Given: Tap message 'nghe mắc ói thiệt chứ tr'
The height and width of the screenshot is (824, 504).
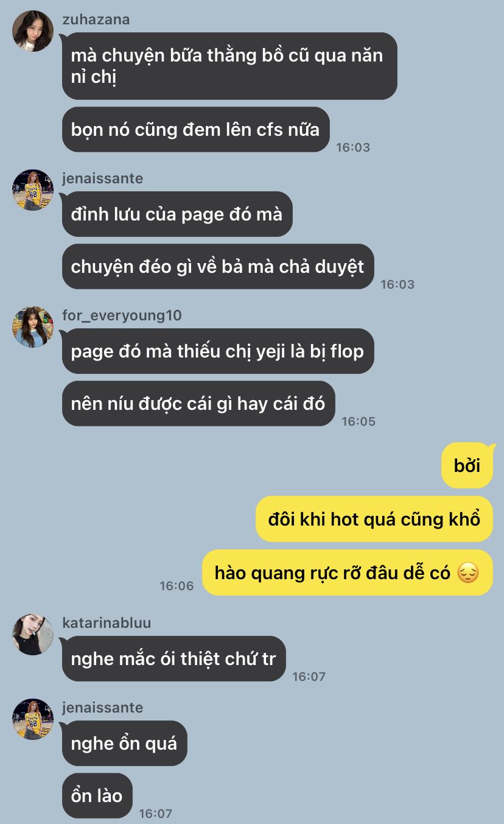Looking at the screenshot, I should click(x=173, y=658).
